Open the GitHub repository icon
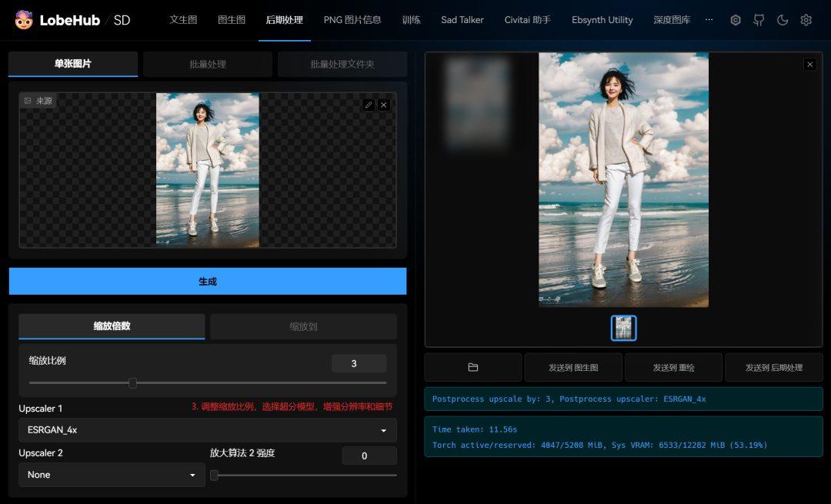Image resolution: width=831 pixels, height=504 pixels. 758,20
